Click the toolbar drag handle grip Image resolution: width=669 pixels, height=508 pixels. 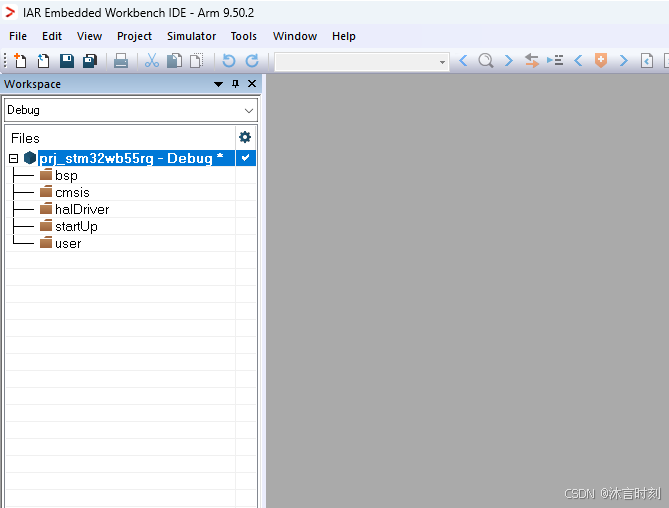[x=5, y=61]
